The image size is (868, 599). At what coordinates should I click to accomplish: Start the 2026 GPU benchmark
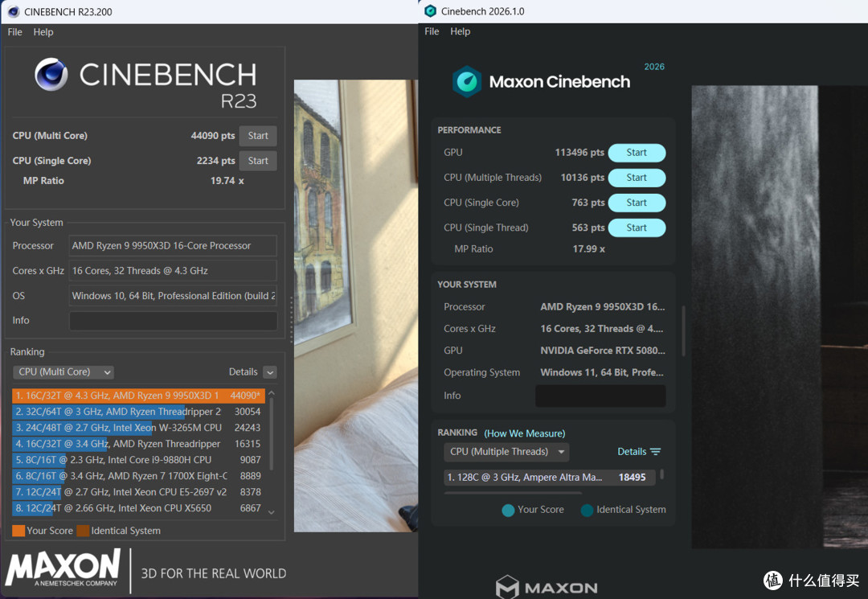point(637,153)
